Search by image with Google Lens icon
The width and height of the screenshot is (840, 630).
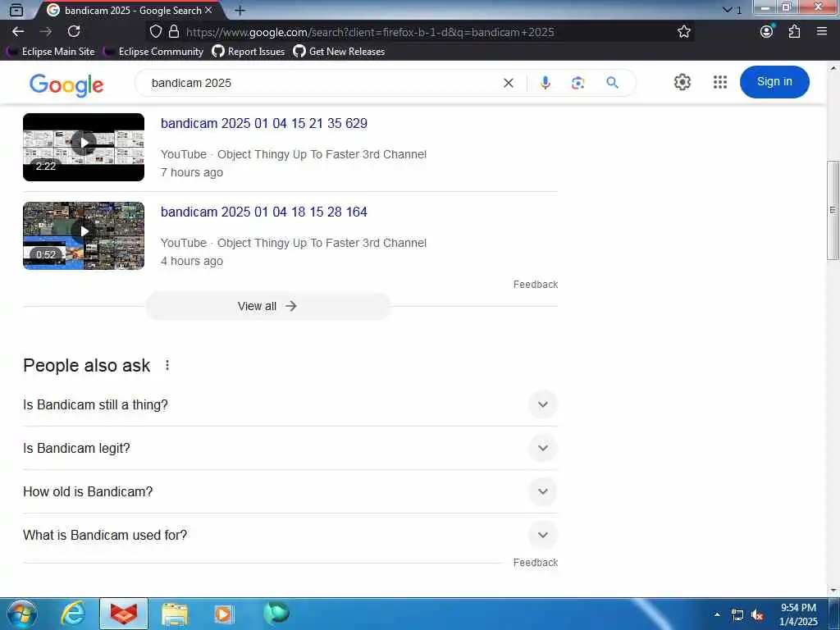(x=577, y=83)
